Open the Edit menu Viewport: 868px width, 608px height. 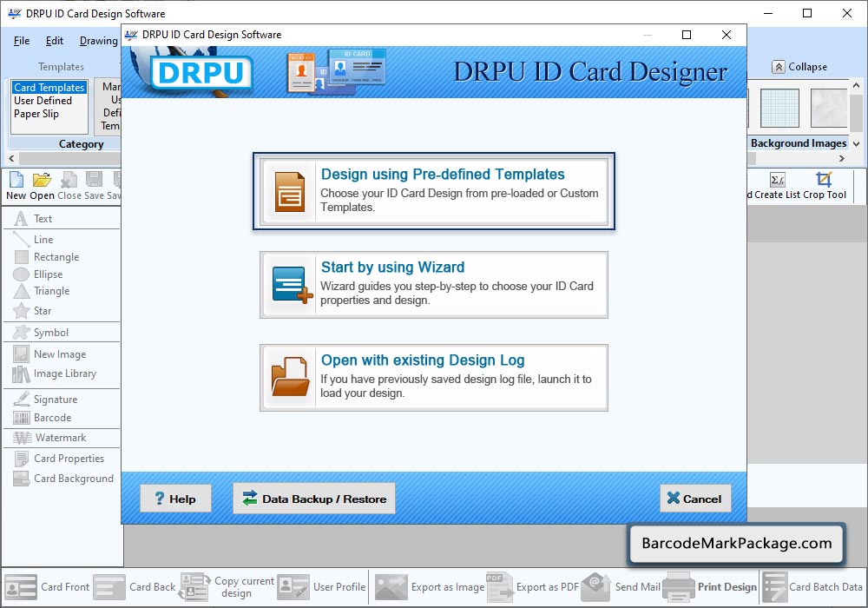pyautogui.click(x=54, y=41)
